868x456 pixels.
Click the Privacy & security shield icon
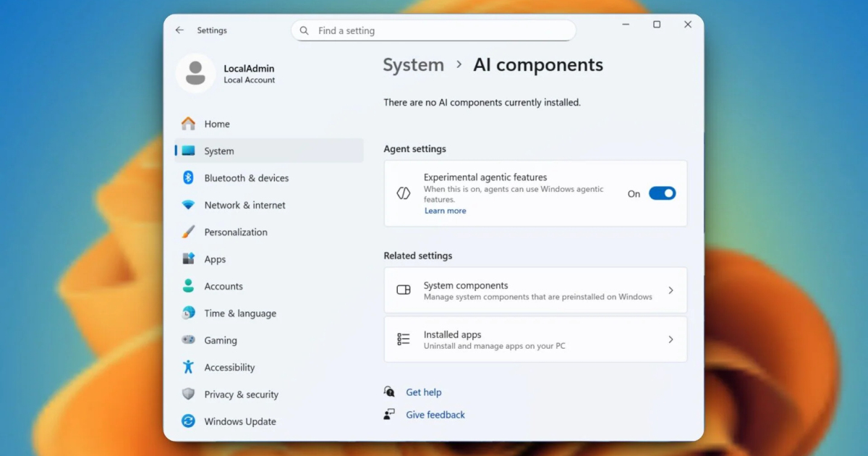pyautogui.click(x=188, y=394)
